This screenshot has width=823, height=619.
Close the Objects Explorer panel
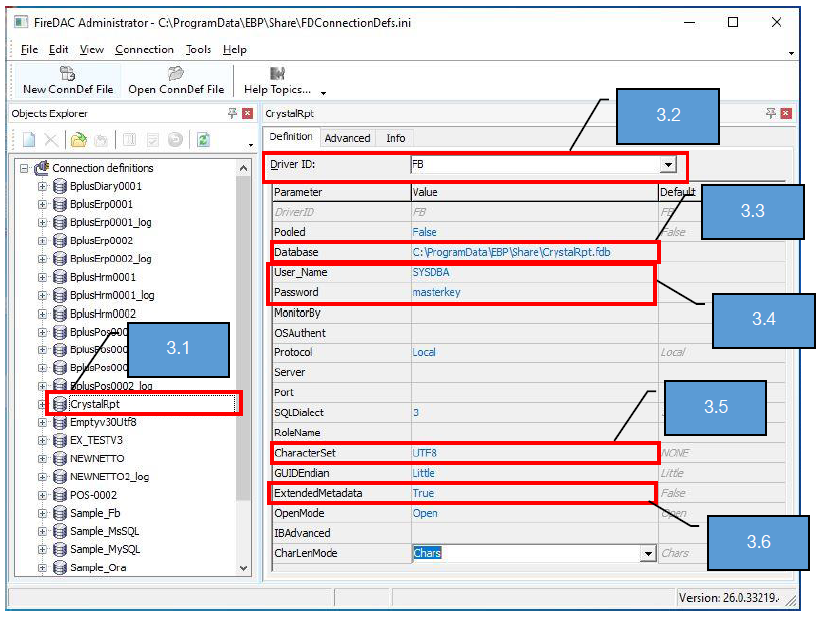(x=246, y=114)
